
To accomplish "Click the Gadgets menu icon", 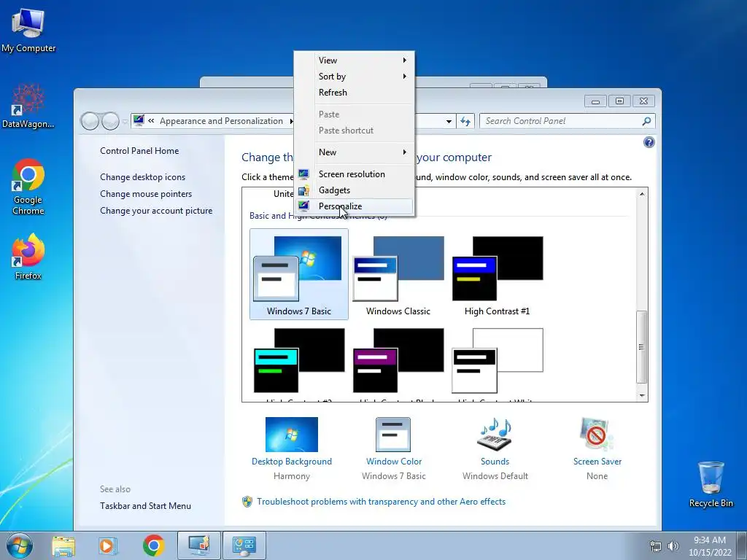I will pyautogui.click(x=303, y=190).
